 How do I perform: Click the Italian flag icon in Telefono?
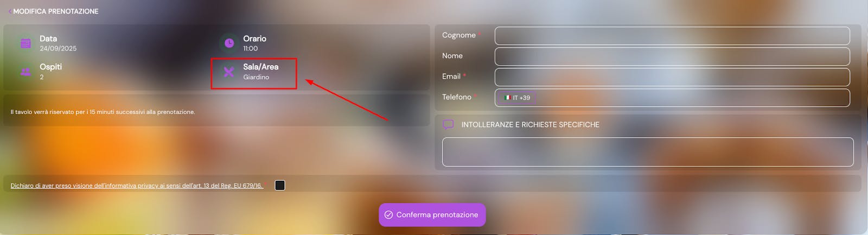tap(507, 98)
